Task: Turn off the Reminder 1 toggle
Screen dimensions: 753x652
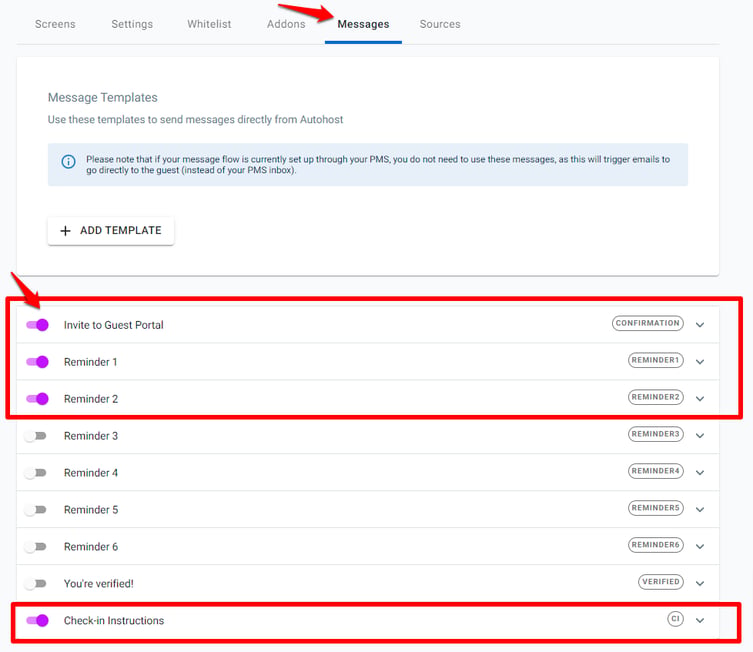Action: point(37,362)
